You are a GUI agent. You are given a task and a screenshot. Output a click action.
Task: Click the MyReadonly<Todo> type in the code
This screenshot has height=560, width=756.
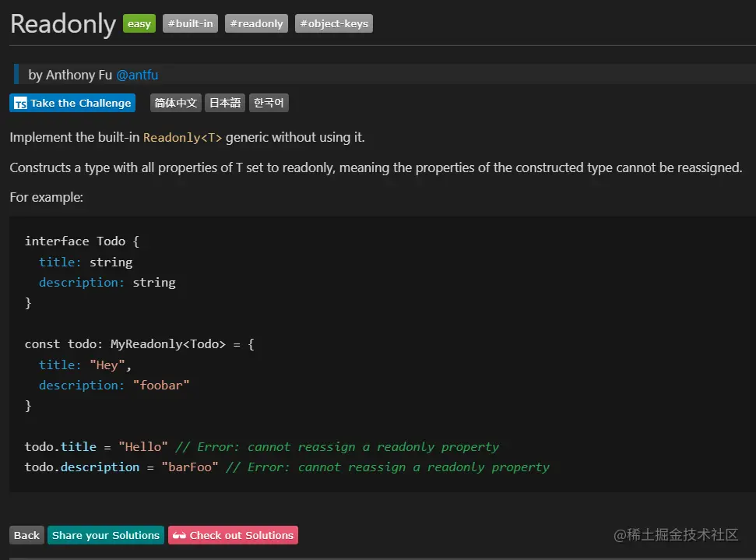tap(168, 343)
